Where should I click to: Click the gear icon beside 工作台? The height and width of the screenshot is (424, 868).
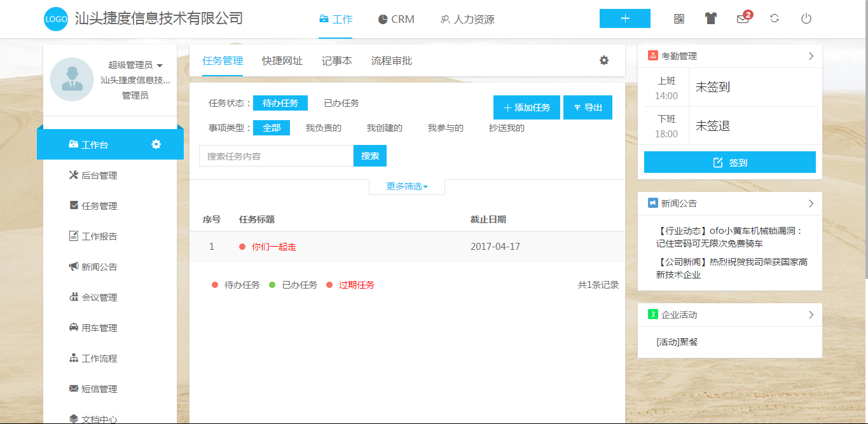click(156, 144)
